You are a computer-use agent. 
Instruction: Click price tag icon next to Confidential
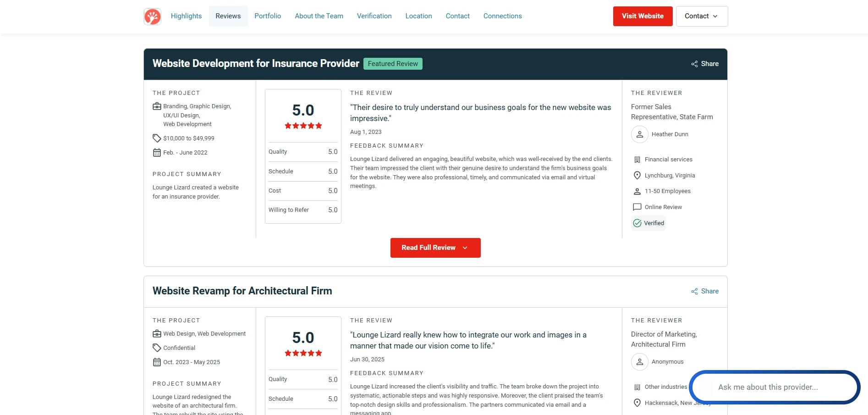[157, 348]
